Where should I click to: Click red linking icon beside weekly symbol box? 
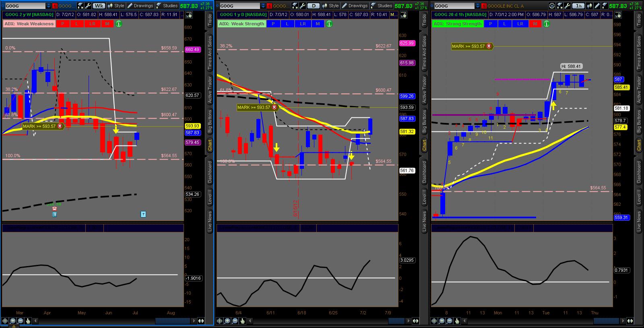coord(55,6)
